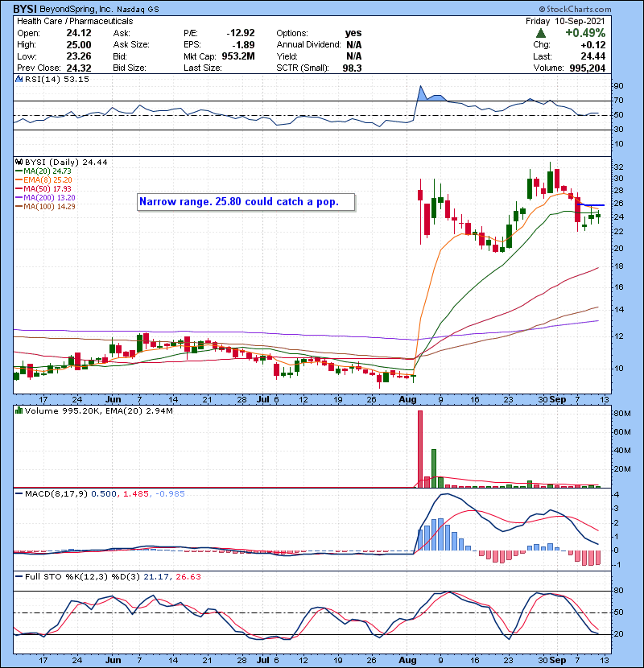Click the stochastic %D value 26.63

pos(188,577)
